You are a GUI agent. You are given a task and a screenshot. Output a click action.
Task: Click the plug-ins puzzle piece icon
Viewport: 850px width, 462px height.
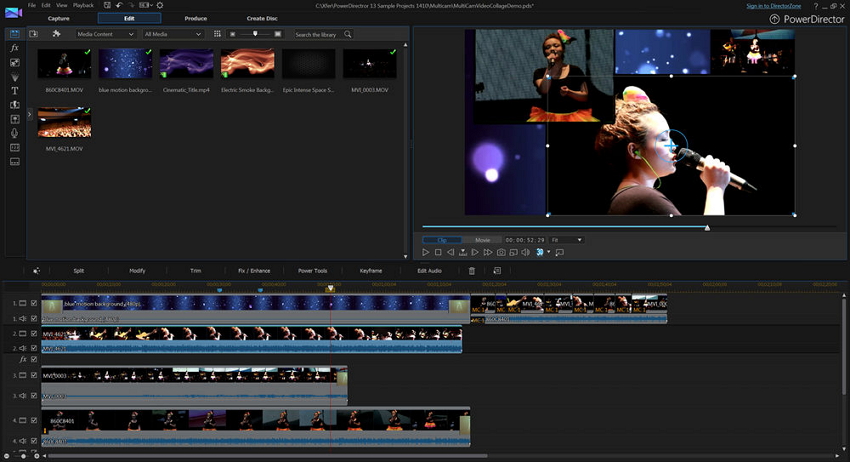tap(57, 34)
